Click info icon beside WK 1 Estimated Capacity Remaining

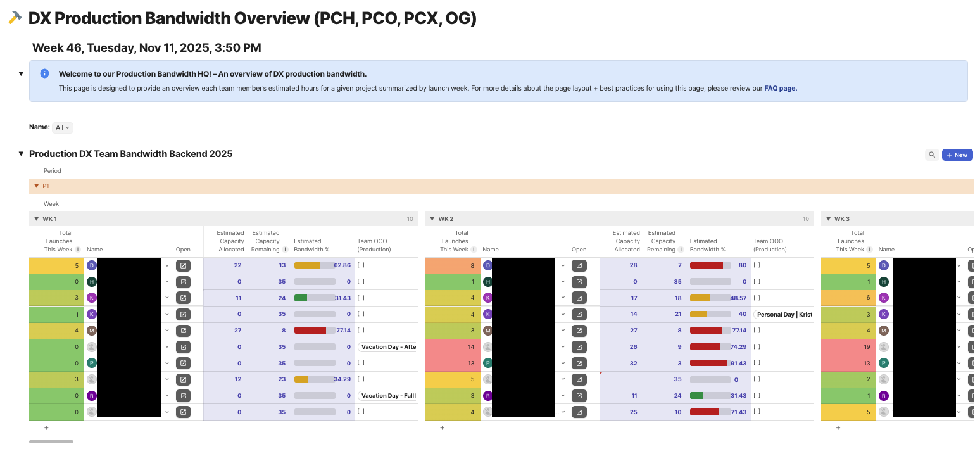(285, 250)
